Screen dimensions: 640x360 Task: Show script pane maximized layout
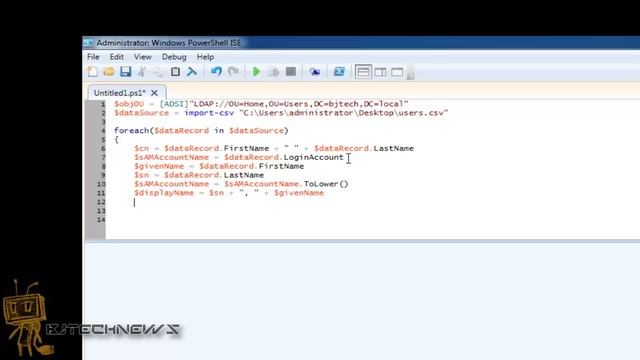pyautogui.click(x=397, y=72)
